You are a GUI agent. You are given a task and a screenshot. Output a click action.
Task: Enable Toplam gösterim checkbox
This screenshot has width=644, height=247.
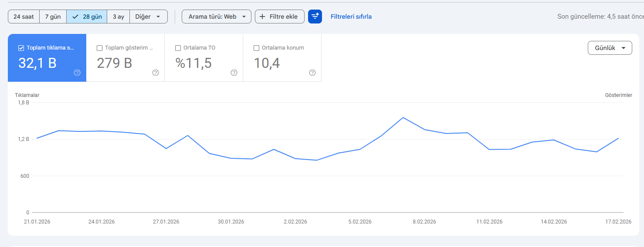click(99, 48)
